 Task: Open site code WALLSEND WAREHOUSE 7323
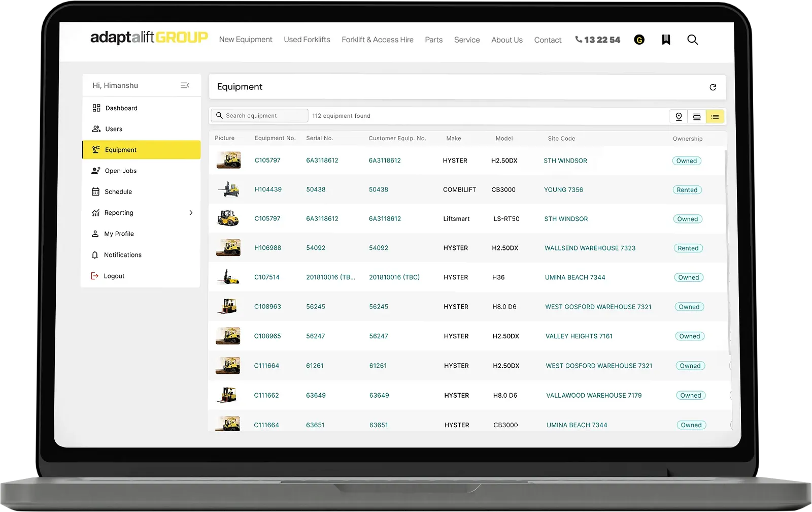590,248
